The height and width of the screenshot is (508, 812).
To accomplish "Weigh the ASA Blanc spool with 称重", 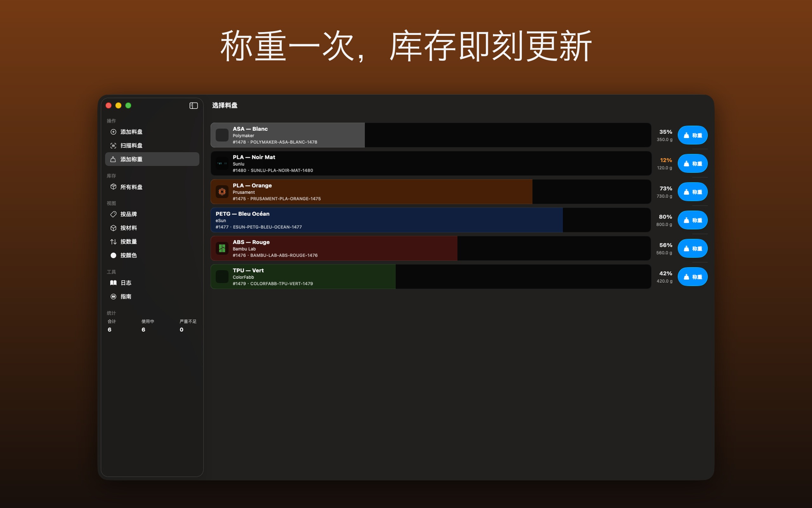I will 692,135.
